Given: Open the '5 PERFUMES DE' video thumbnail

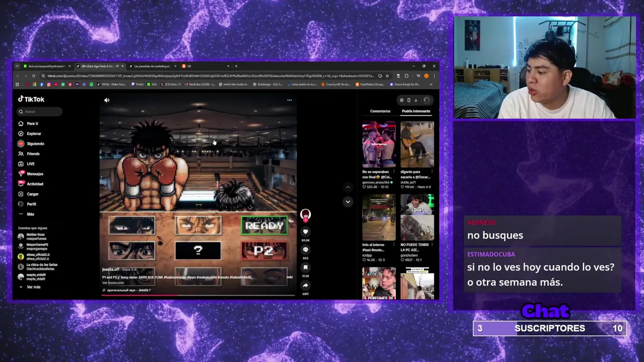Looking at the screenshot, I should click(379, 283).
